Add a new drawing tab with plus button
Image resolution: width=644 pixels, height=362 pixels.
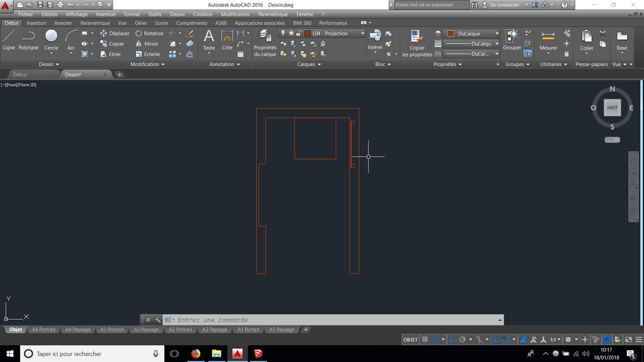click(119, 75)
